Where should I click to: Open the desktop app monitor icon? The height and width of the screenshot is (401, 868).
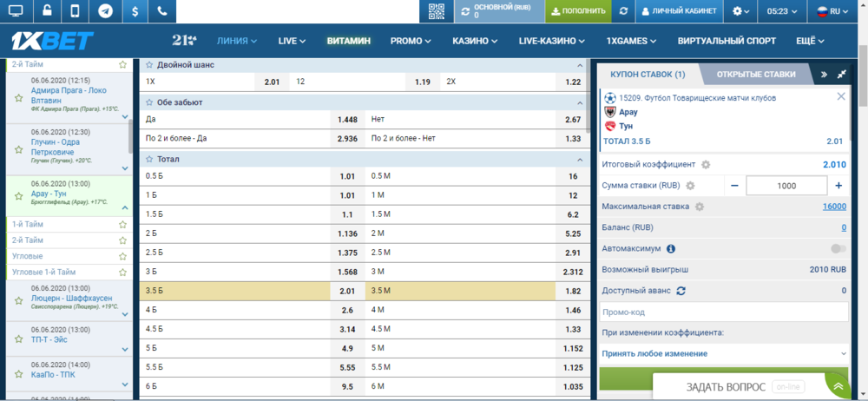[16, 11]
